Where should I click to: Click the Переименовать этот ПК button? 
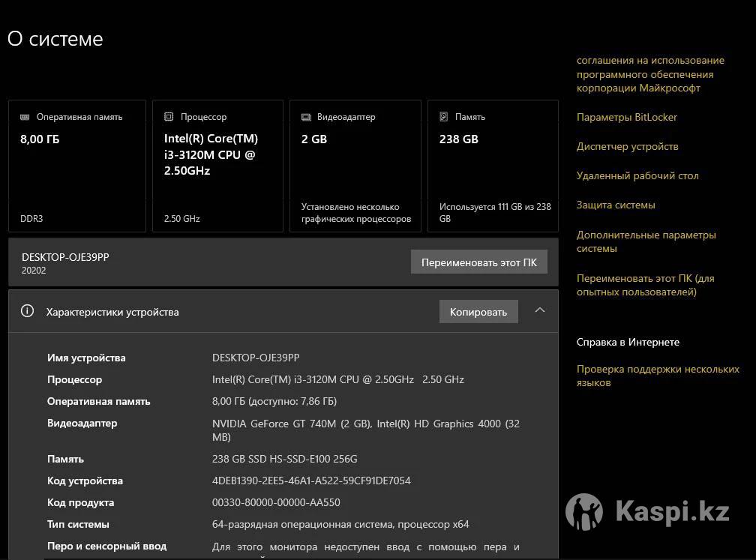pos(478,262)
